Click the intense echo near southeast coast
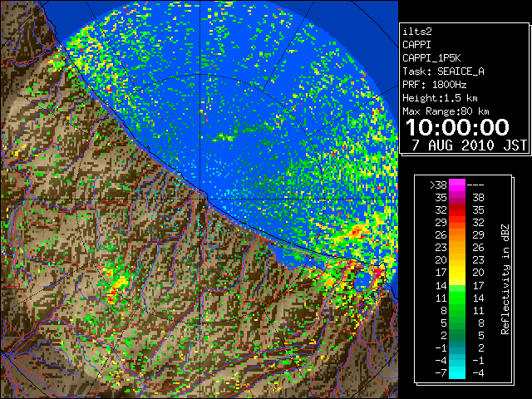The height and width of the screenshot is (399, 532). [377, 272]
